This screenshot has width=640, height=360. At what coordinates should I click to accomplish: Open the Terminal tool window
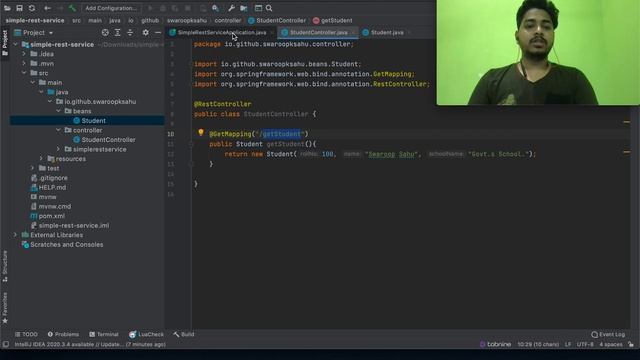coord(104,334)
